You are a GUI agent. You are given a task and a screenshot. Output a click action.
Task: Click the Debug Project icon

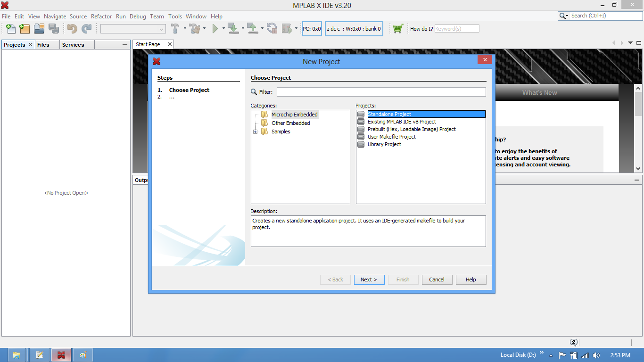tap(287, 29)
